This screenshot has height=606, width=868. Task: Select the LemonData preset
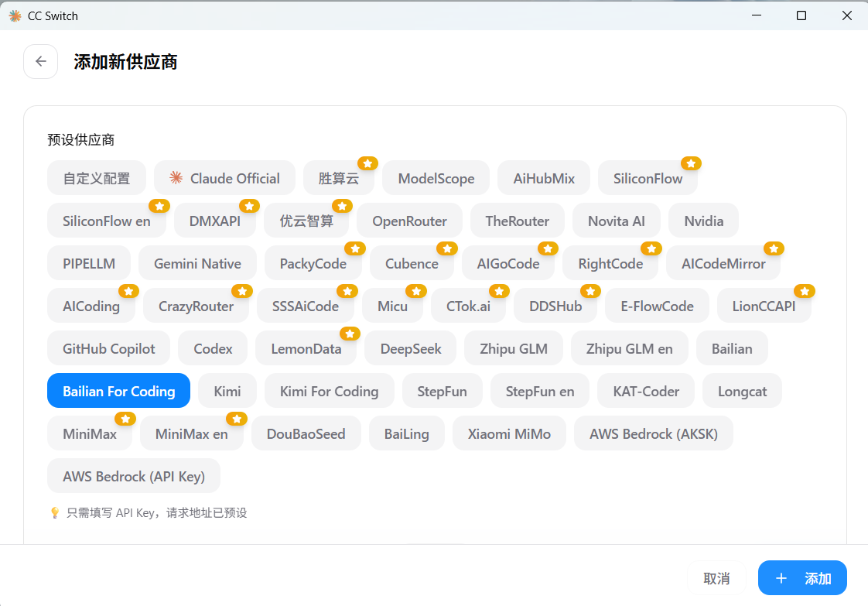coord(306,349)
